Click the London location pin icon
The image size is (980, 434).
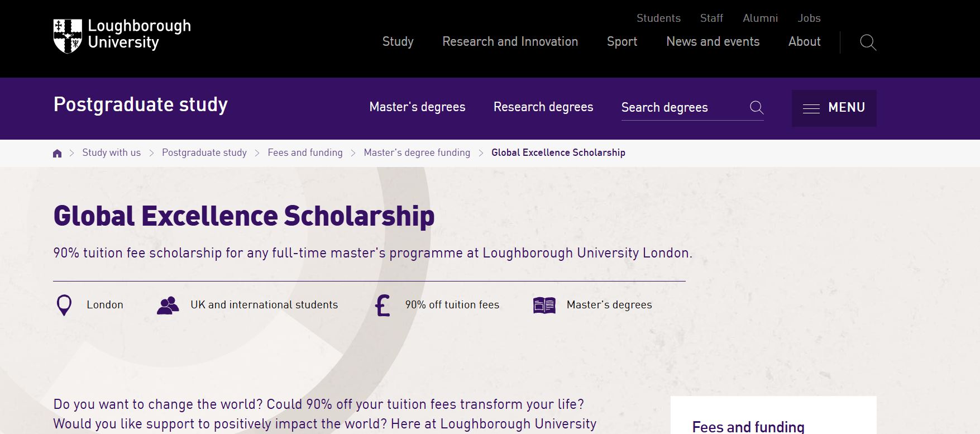pos(64,305)
